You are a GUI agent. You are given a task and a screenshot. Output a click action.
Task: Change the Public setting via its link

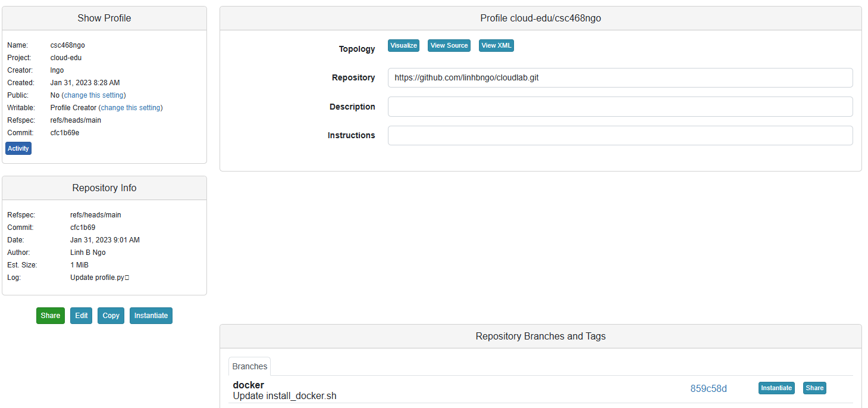pos(93,95)
